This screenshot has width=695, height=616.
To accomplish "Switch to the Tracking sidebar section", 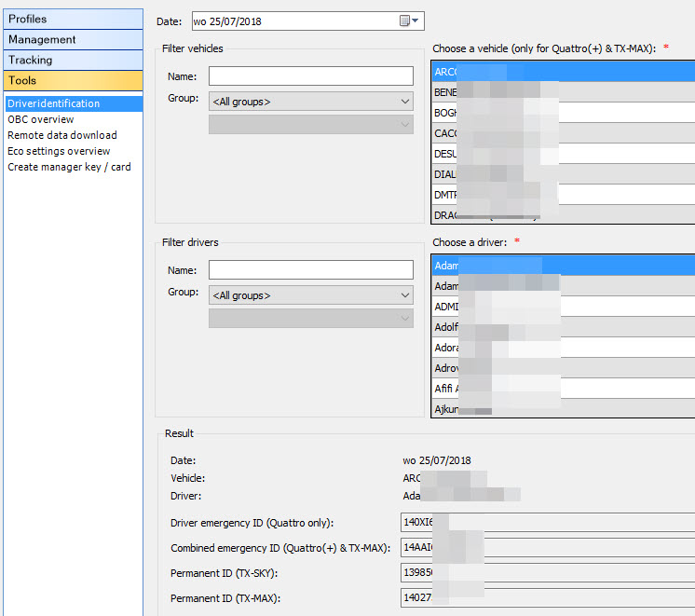I will click(x=72, y=60).
